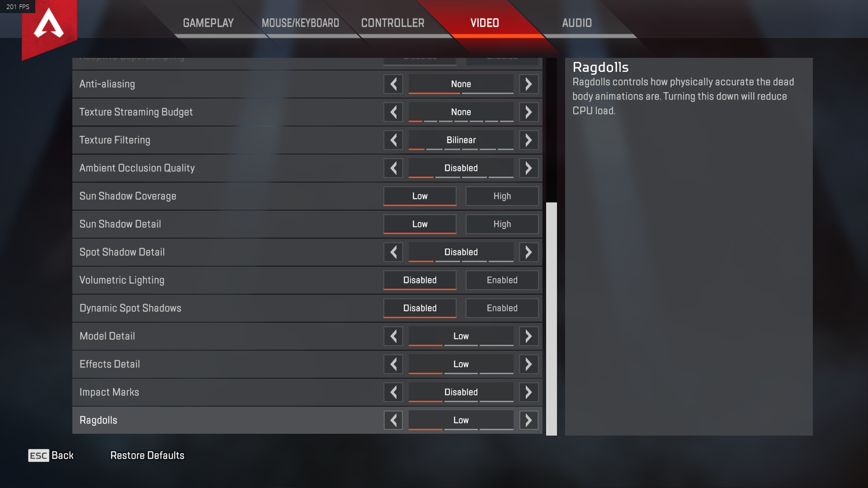Set Sun Shadow Detail to High

(502, 224)
